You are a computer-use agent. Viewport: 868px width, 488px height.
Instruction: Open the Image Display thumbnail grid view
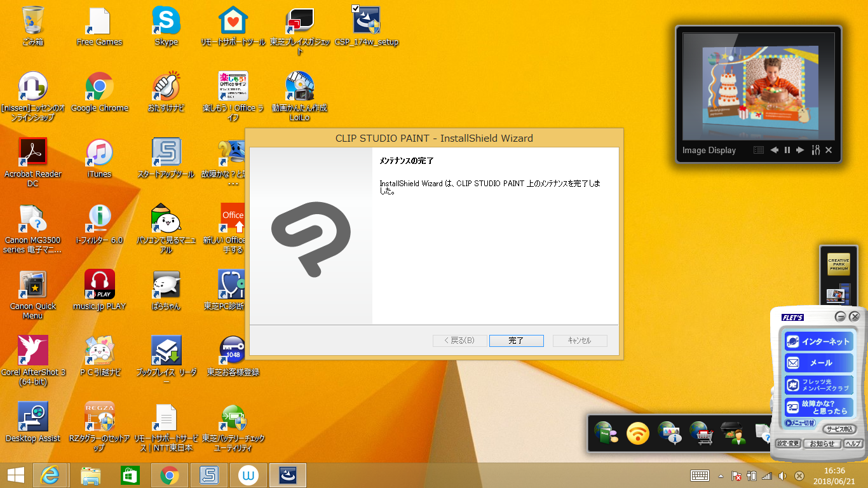tap(759, 151)
